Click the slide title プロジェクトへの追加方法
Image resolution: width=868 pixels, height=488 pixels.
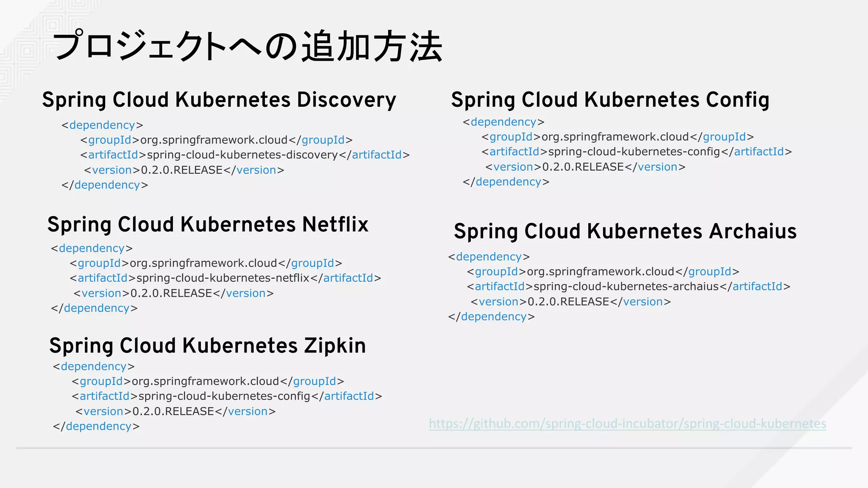point(248,46)
